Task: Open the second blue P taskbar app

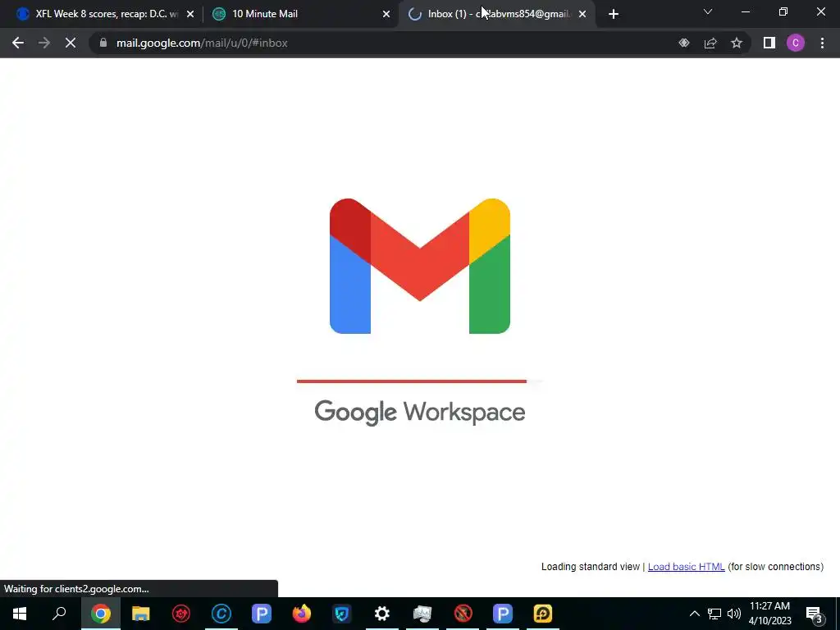Action: click(503, 614)
